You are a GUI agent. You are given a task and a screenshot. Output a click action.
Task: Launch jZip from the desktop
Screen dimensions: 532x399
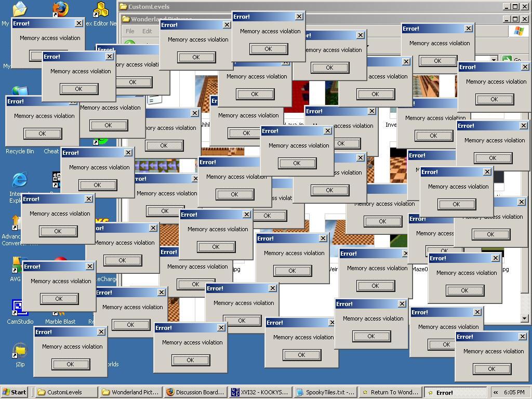[20, 351]
